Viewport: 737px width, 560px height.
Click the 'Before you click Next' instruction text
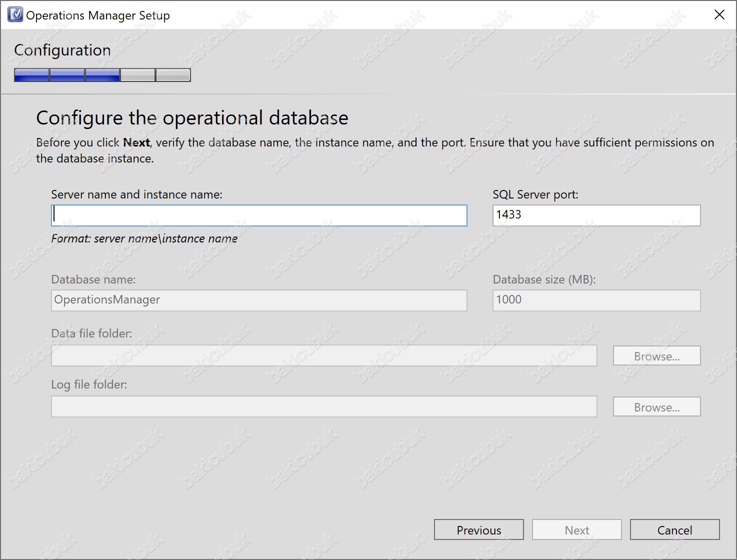pos(375,150)
